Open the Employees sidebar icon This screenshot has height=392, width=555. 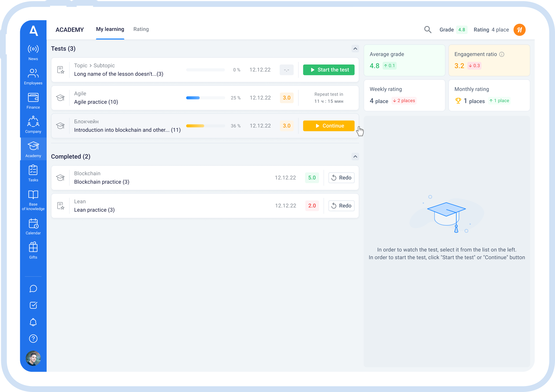click(x=33, y=77)
